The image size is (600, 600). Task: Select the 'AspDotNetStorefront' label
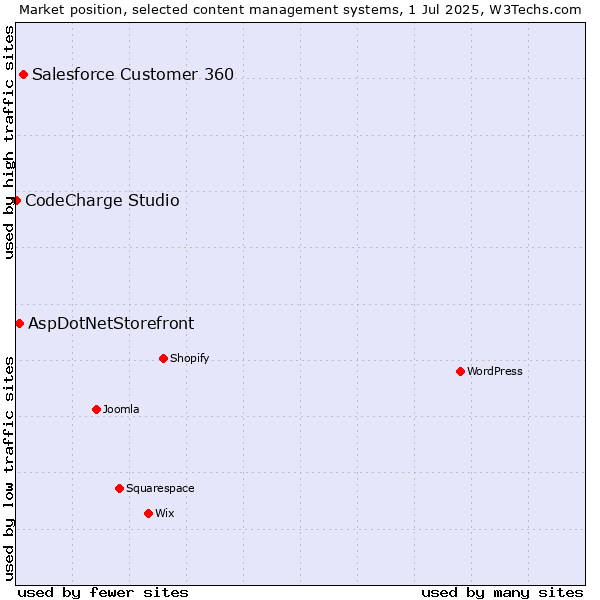[111, 324]
